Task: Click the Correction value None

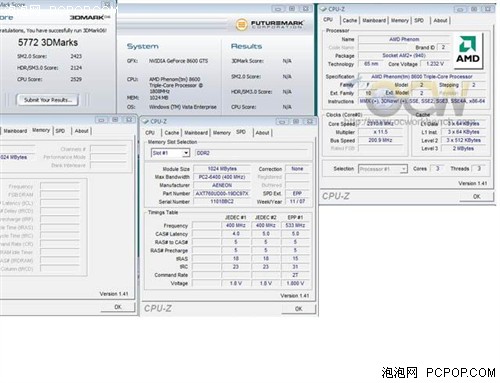Action: 297,169
